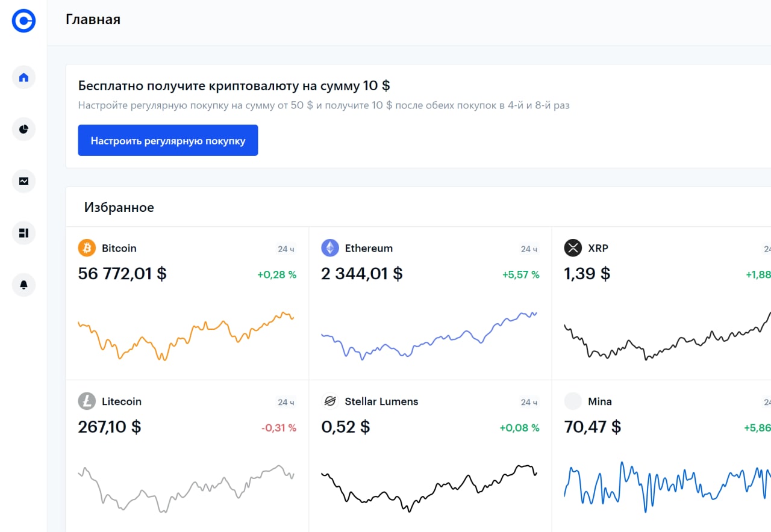Open the Home sidebar icon
Screen dimensions: 771x532
pos(24,77)
